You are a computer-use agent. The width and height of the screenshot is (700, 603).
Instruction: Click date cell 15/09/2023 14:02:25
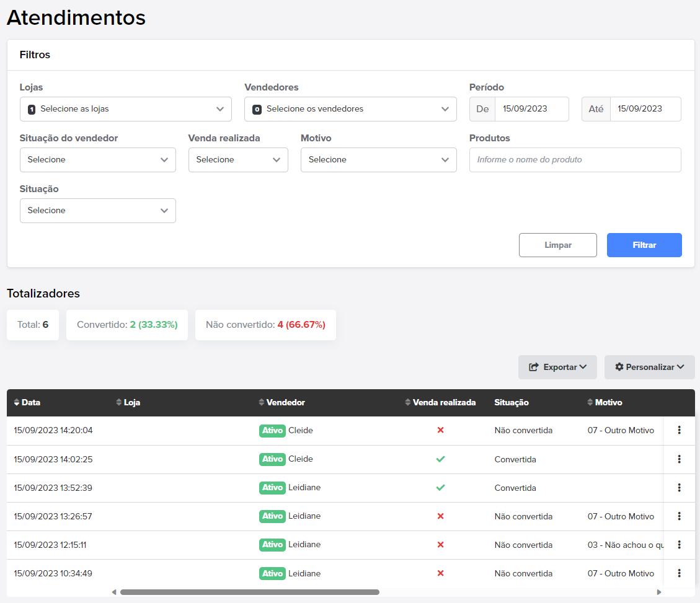(53, 459)
